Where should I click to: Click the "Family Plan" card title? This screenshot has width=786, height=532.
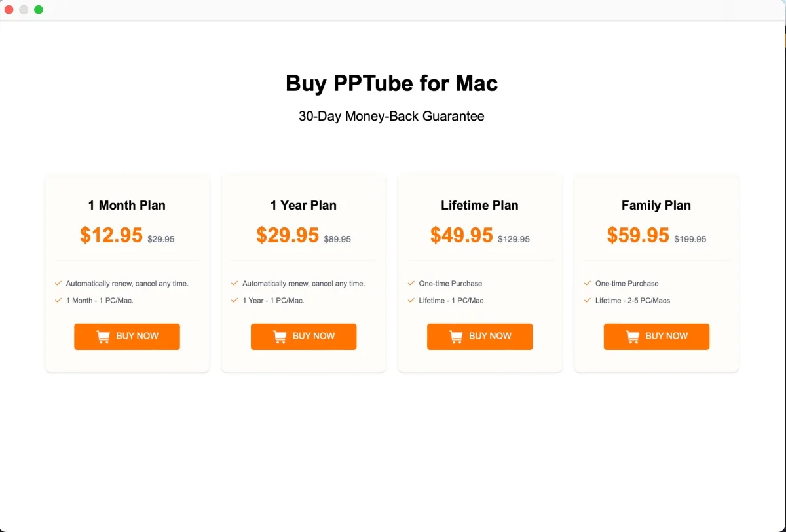pyautogui.click(x=656, y=205)
